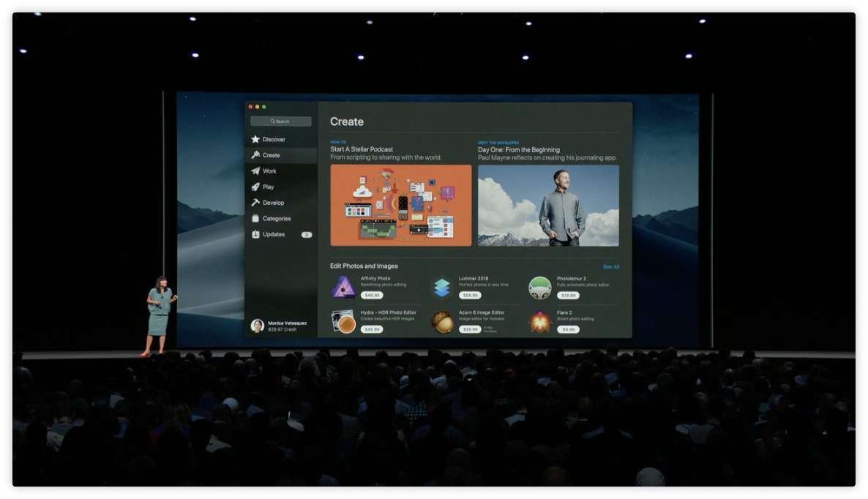Open the Day One developer photo
868x499 pixels.
pyautogui.click(x=548, y=206)
